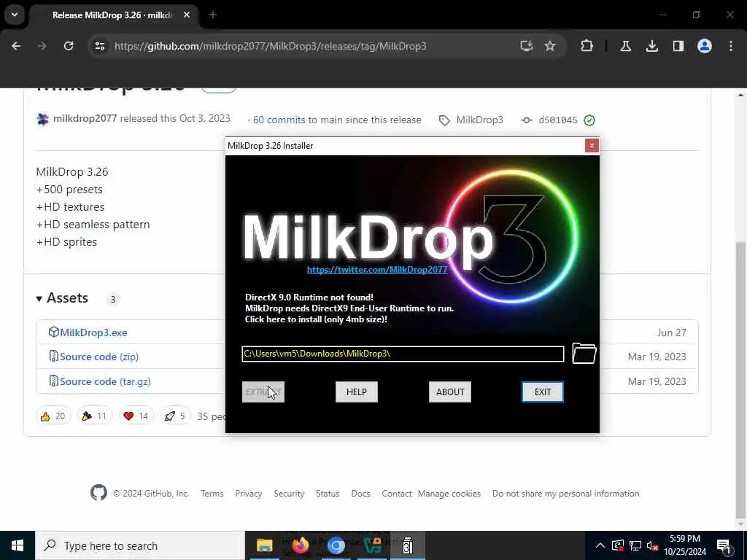Open Do not share my personal information
The image size is (747, 560).
click(566, 494)
